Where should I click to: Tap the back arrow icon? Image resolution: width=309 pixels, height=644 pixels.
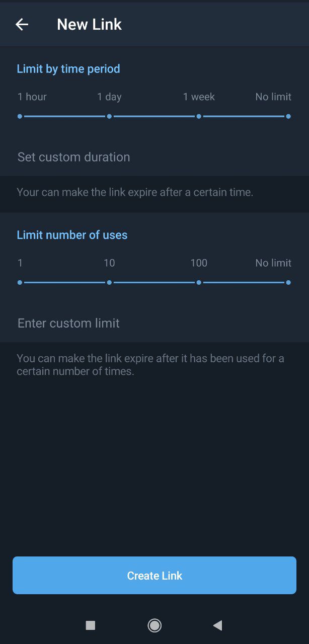(22, 24)
